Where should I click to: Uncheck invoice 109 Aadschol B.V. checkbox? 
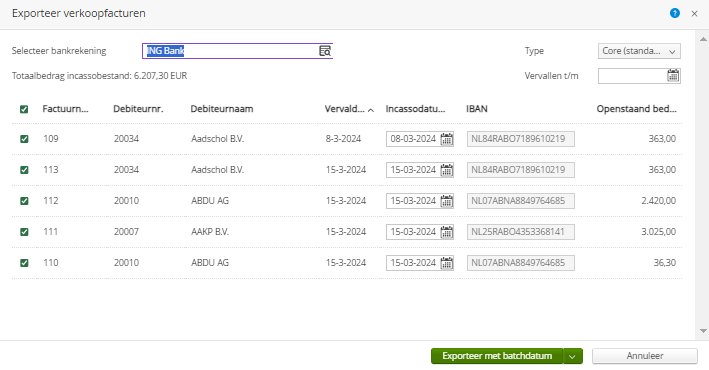(x=24, y=139)
